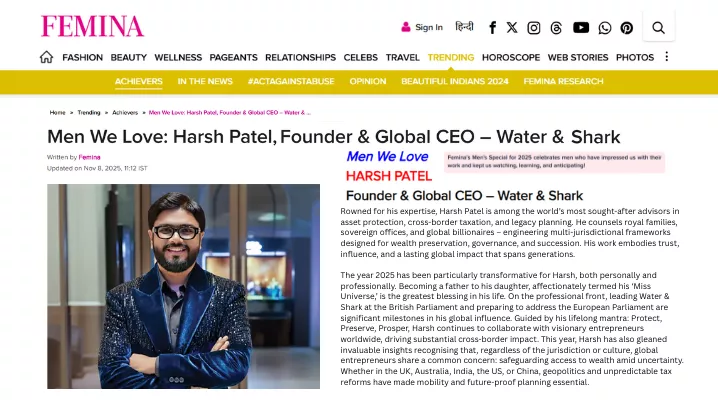Open the Pinterest icon link

pos(627,28)
